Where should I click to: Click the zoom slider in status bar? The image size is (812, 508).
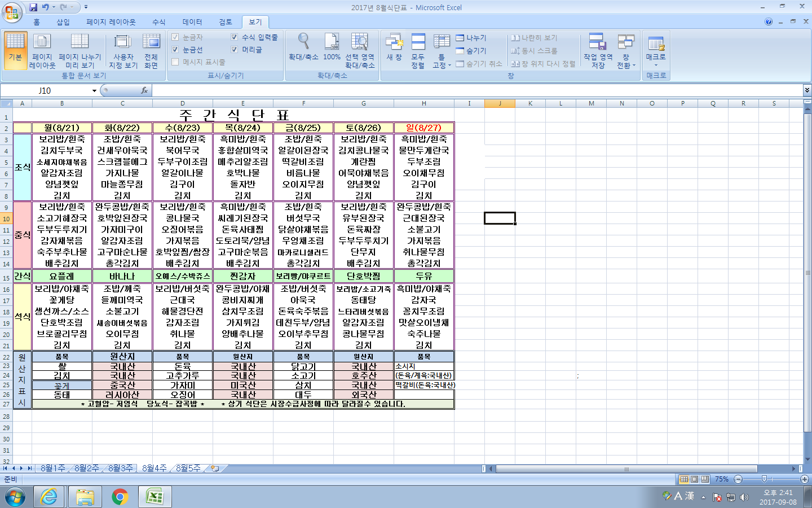tap(764, 479)
